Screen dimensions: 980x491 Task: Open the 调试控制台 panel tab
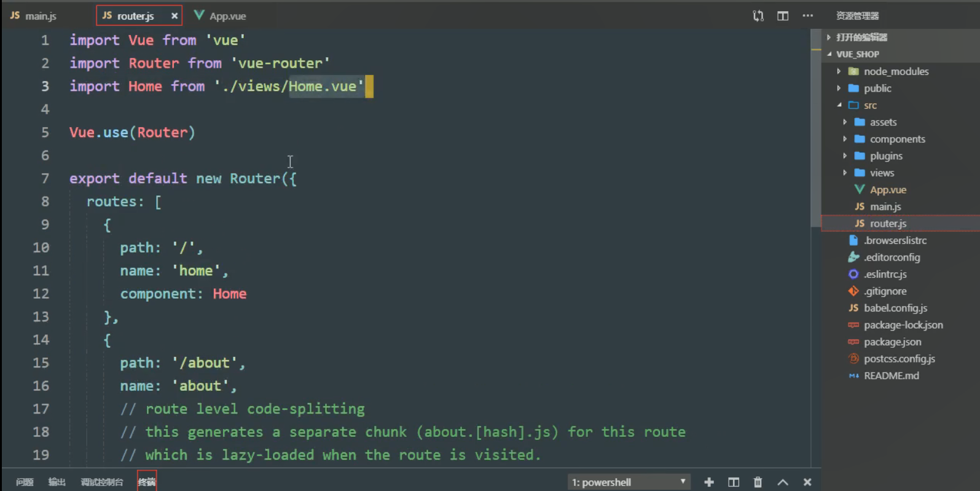click(x=102, y=482)
